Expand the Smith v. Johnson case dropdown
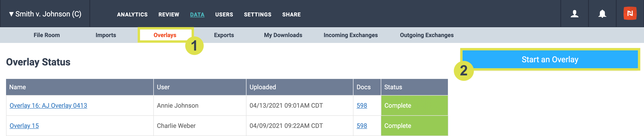 point(45,14)
